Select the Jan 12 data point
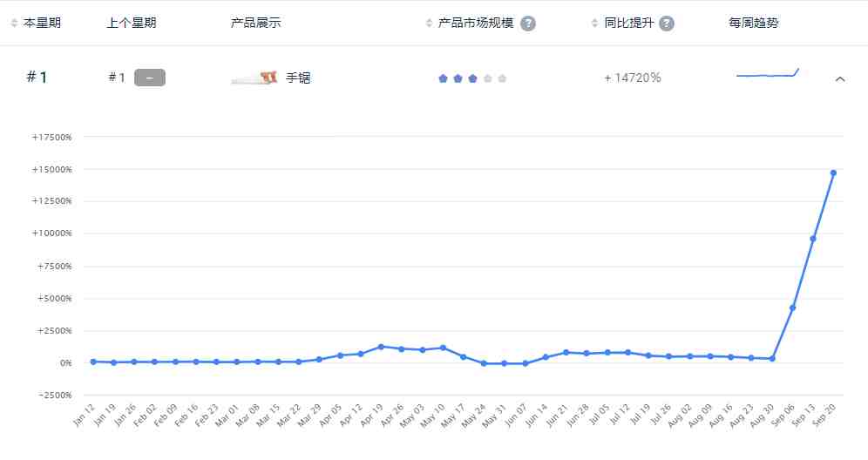The height and width of the screenshot is (460, 868). 93,362
